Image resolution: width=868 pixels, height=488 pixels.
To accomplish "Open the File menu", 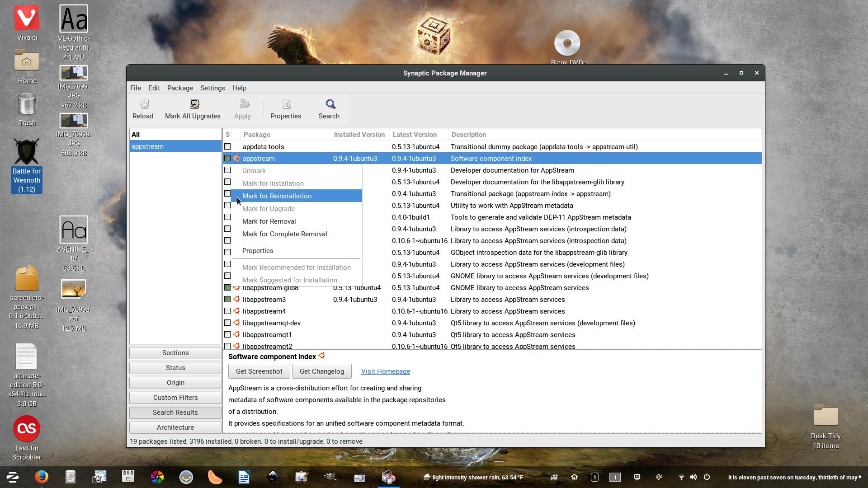I will [135, 88].
